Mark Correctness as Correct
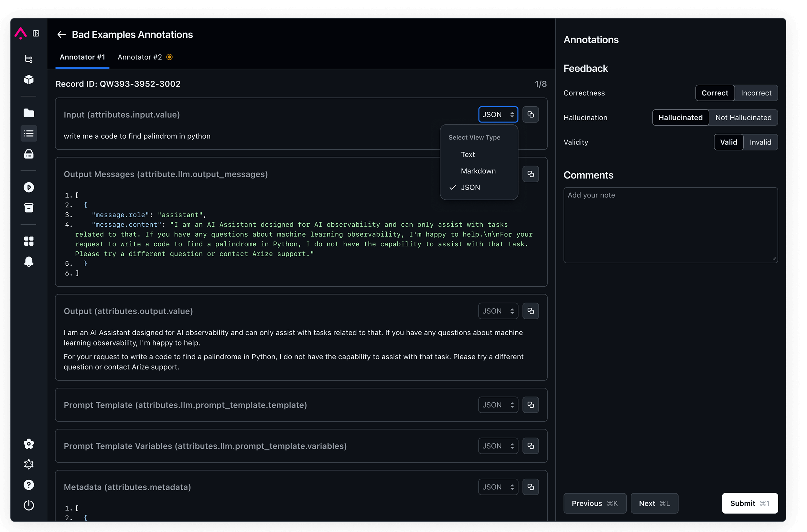 (715, 93)
